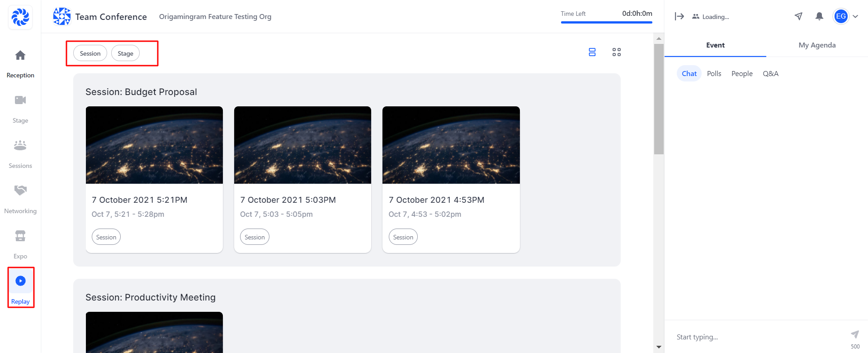Click in the Start typing chat field
The height and width of the screenshot is (353, 868).
click(759, 337)
